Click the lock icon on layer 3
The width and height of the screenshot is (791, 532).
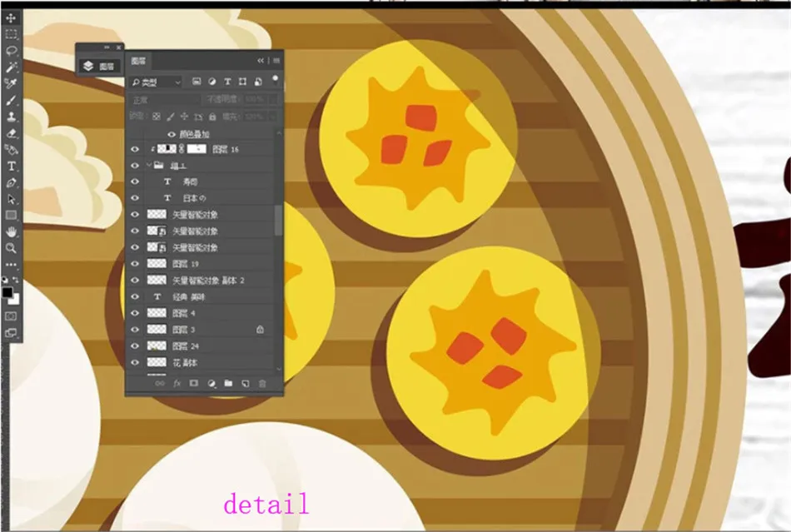261,330
